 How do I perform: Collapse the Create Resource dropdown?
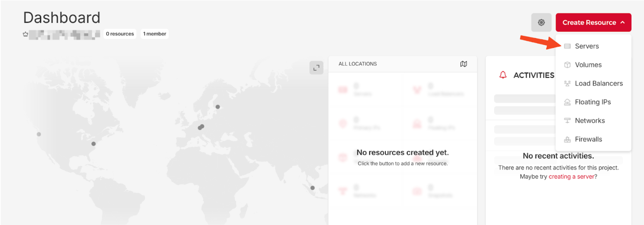[x=593, y=23]
